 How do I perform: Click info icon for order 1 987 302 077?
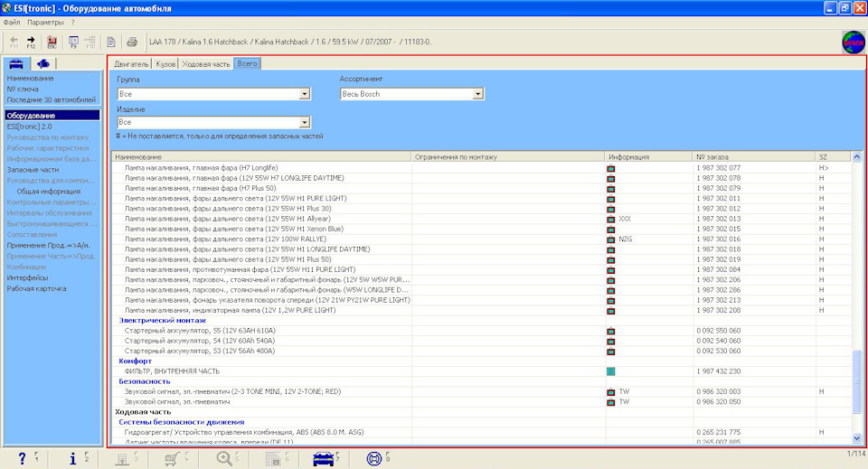click(x=610, y=168)
